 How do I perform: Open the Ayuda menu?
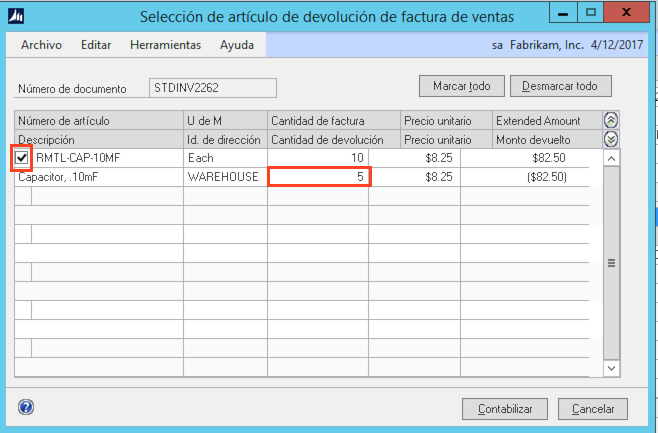(x=237, y=45)
